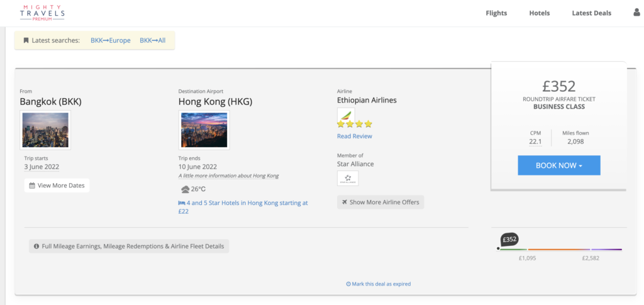This screenshot has width=644, height=305.
Task: Click the bookmark icon beside Latest searches
Action: (x=26, y=41)
